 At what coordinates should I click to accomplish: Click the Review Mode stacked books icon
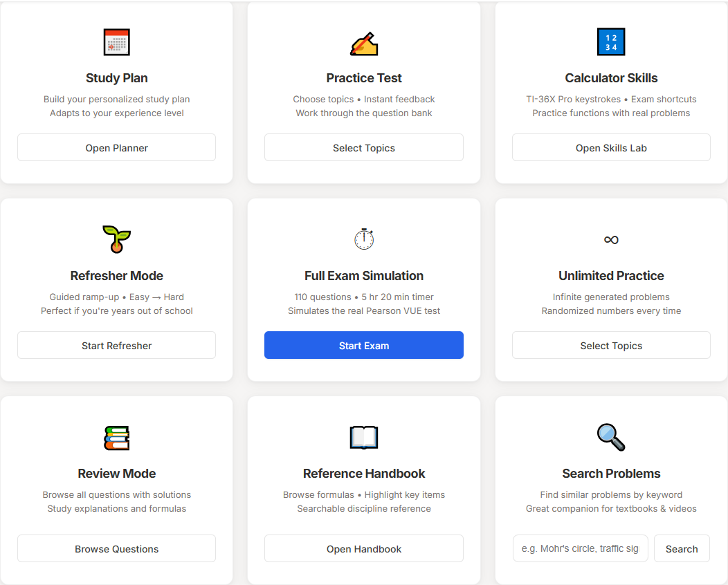click(x=116, y=438)
